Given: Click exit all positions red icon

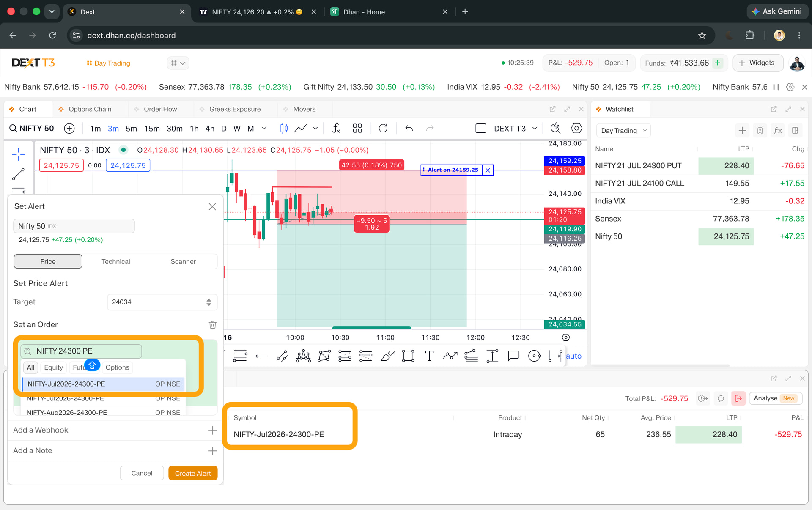Looking at the screenshot, I should [738, 398].
